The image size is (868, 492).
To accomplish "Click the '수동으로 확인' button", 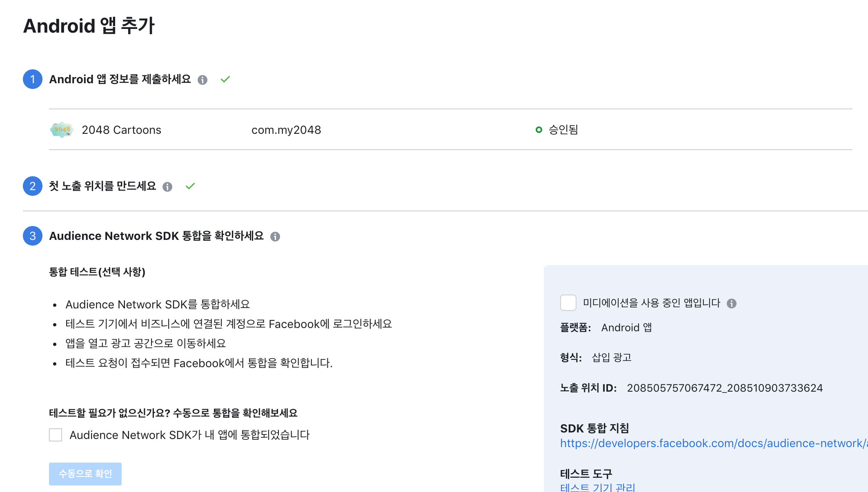I will coord(85,474).
